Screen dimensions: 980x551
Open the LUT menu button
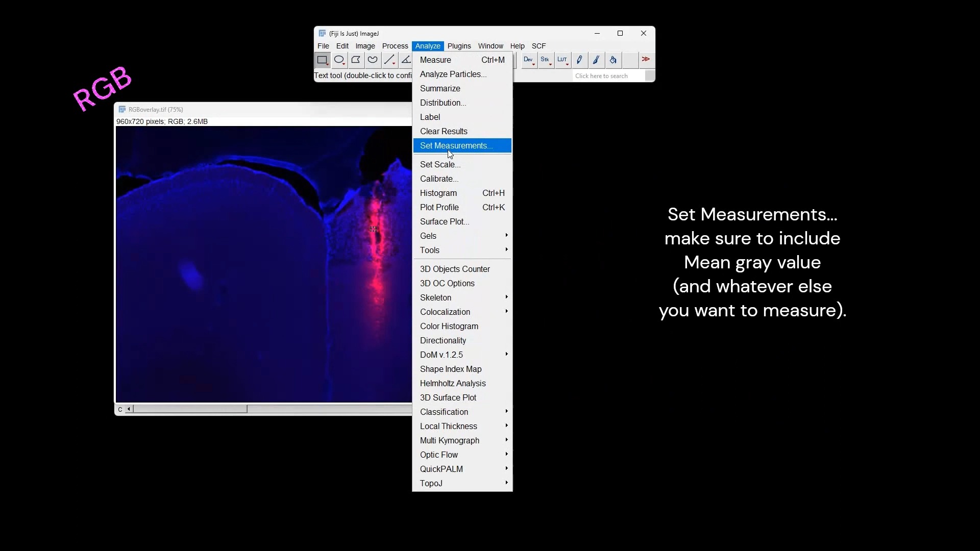[x=562, y=60]
